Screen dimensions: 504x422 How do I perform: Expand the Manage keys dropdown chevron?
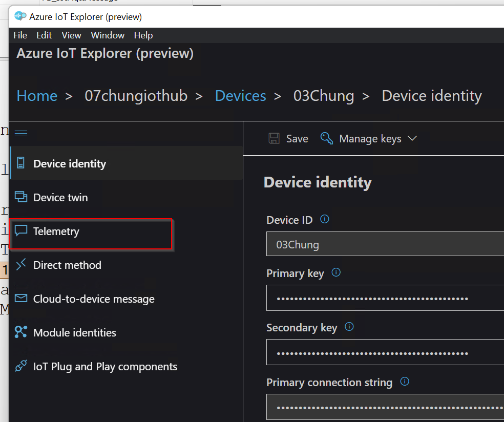[412, 138]
